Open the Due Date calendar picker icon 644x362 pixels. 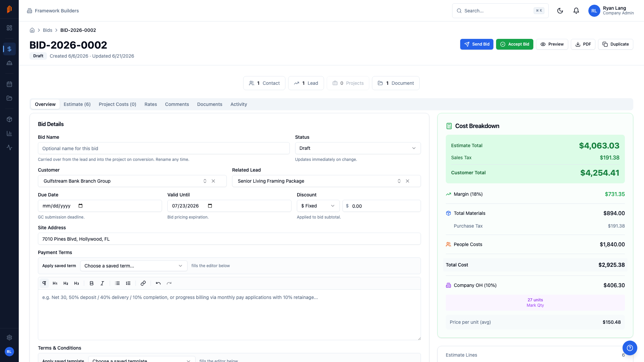[x=80, y=206]
